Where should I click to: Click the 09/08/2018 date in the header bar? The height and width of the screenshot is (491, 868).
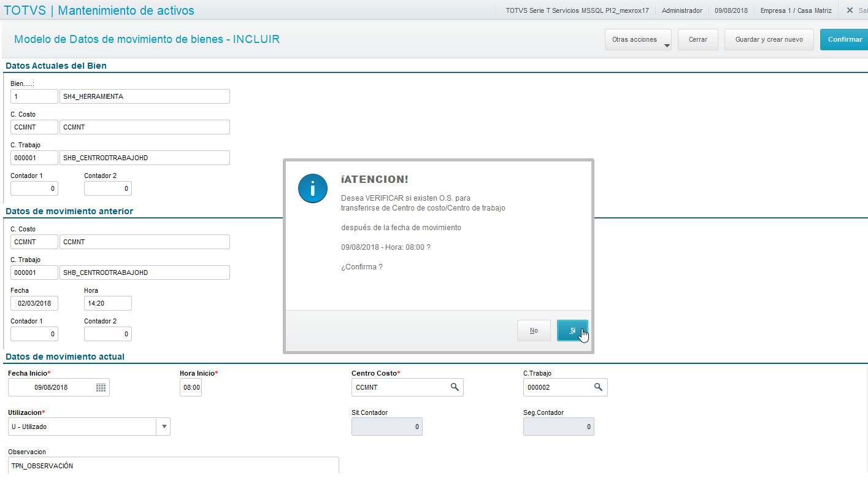pos(731,10)
